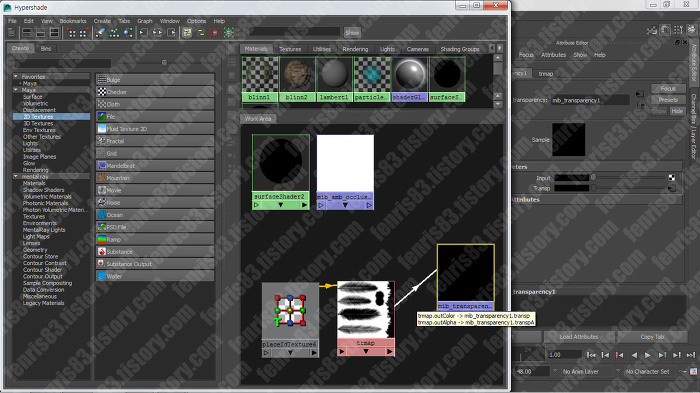Select the blinn2 material swatch
This screenshot has width=700, height=393.
point(296,79)
